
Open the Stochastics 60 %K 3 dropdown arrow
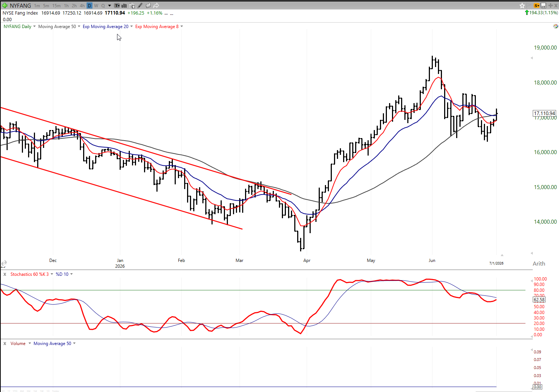pos(52,274)
